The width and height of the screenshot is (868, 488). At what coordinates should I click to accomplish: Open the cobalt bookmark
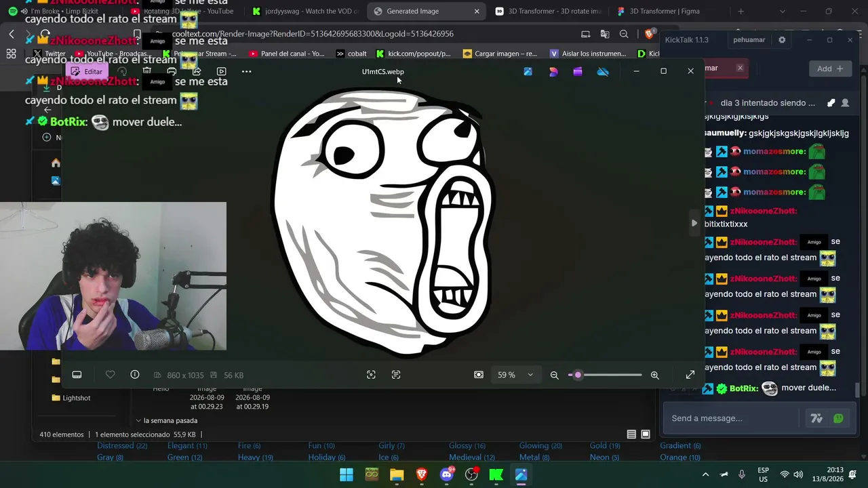tap(351, 54)
